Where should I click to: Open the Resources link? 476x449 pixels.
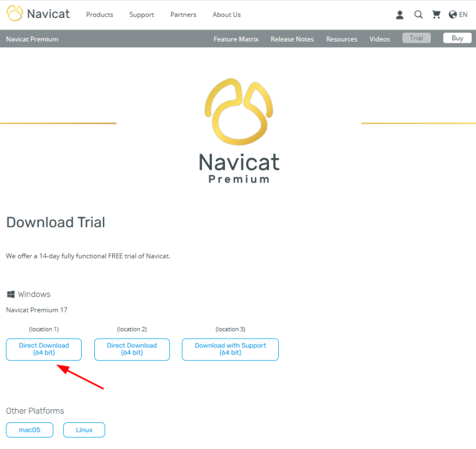342,39
